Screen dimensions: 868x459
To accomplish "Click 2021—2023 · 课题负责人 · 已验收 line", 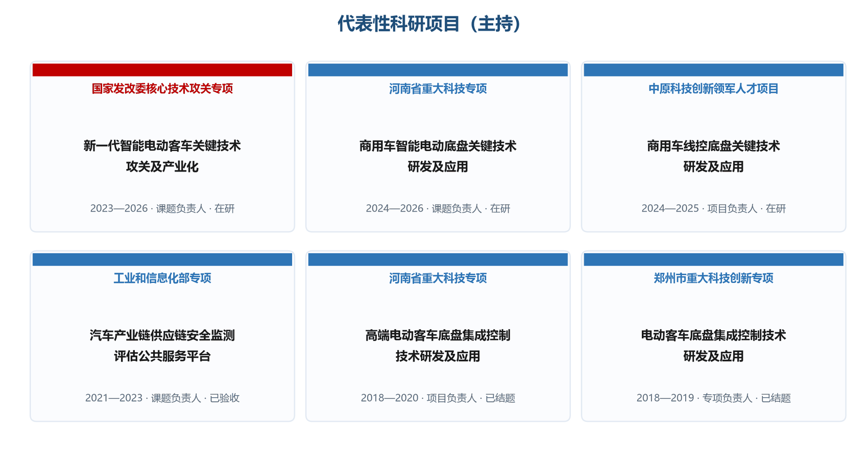I will point(162,398).
